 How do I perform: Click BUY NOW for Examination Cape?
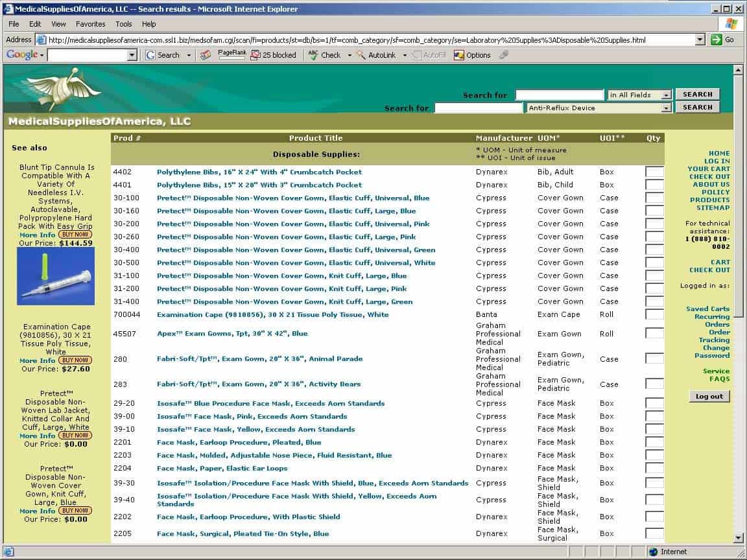click(x=75, y=360)
